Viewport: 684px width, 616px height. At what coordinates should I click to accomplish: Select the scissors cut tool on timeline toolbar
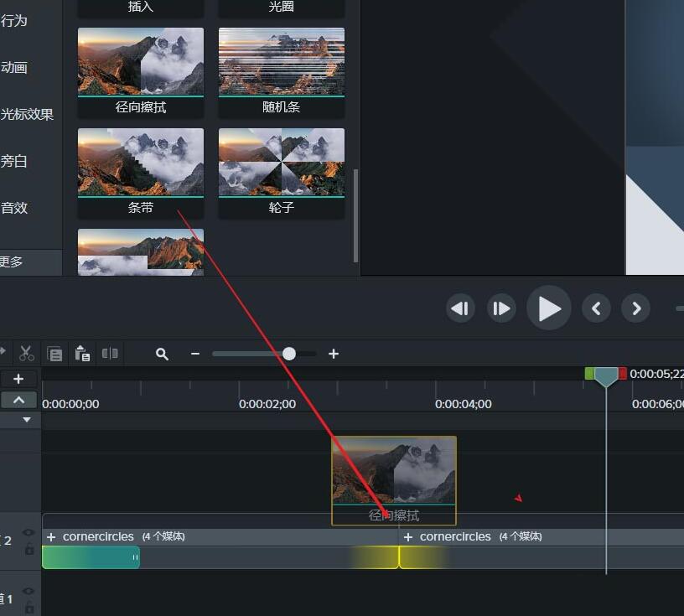[26, 353]
